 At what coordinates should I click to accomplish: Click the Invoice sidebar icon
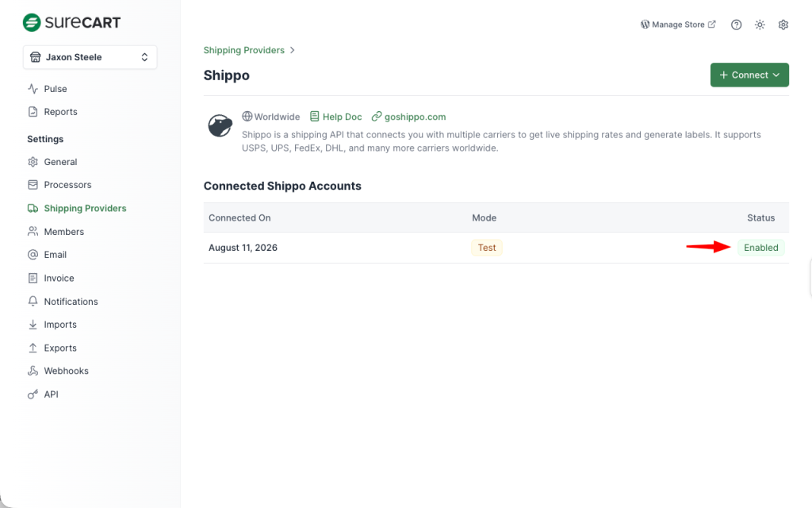point(33,278)
